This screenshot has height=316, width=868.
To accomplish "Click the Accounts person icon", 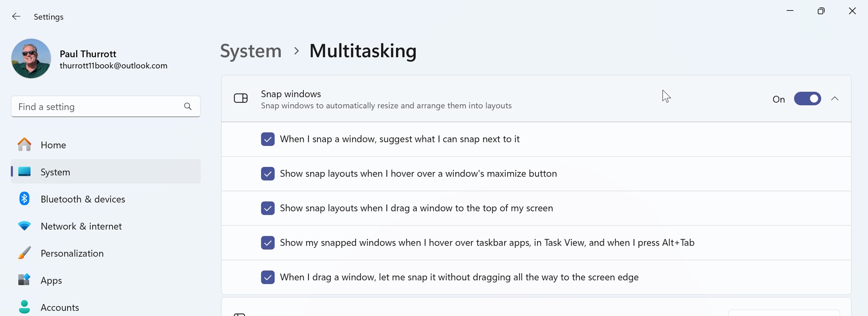I will coord(24,307).
